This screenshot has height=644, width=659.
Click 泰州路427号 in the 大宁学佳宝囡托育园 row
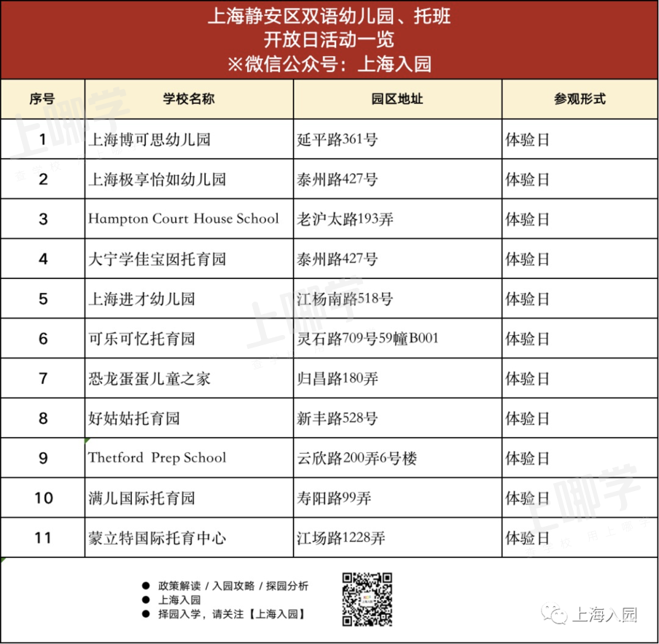(x=337, y=259)
